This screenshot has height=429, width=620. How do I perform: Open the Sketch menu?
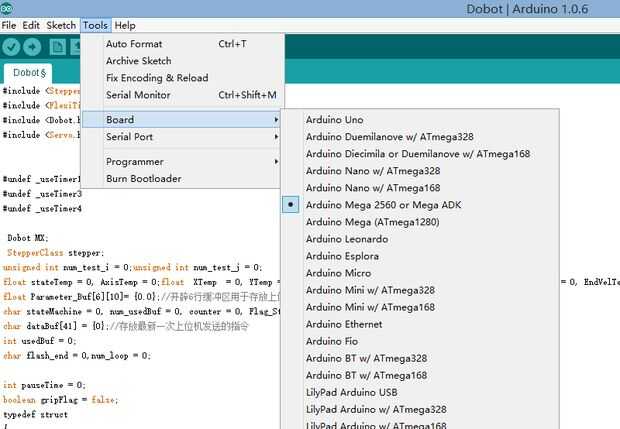(x=61, y=25)
